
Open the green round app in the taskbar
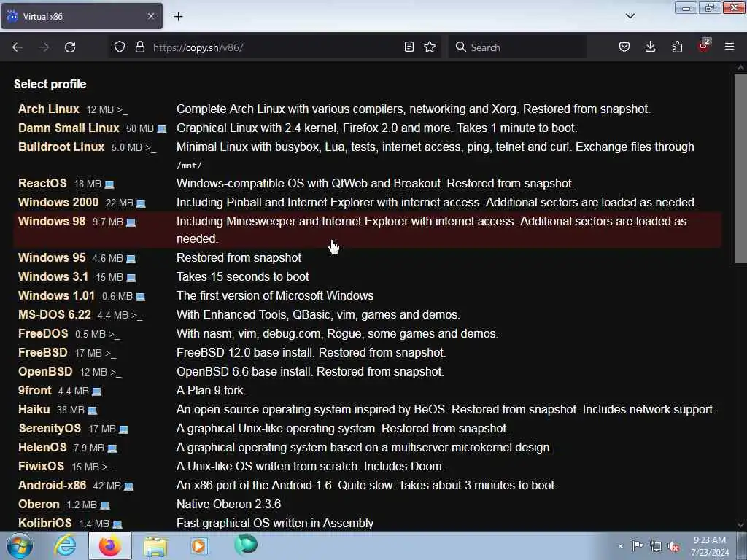(246, 545)
